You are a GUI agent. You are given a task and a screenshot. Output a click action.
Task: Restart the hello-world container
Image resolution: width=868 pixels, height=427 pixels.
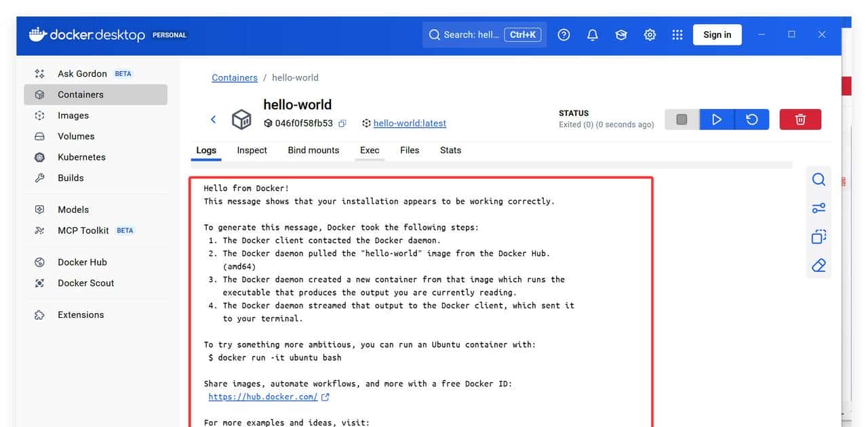[751, 119]
